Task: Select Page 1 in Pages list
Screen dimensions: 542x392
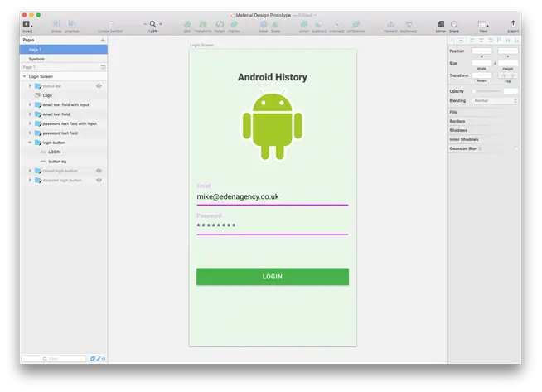Action: click(64, 50)
